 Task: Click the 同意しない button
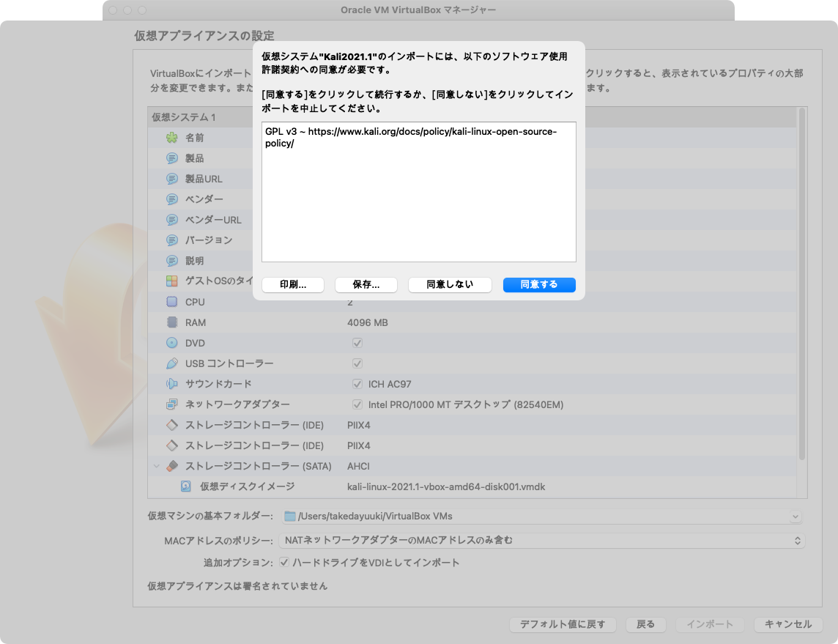(450, 285)
